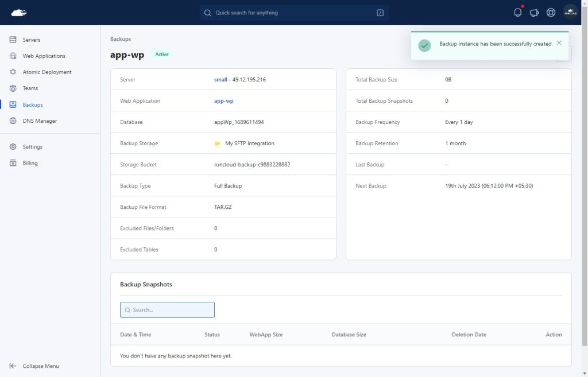Open the Teams menu item
This screenshot has width=588, height=377.
coord(30,88)
